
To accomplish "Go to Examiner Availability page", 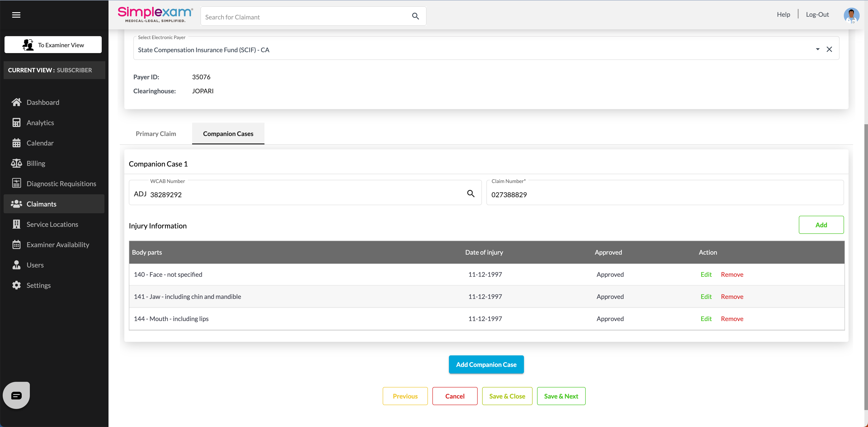I will click(58, 244).
